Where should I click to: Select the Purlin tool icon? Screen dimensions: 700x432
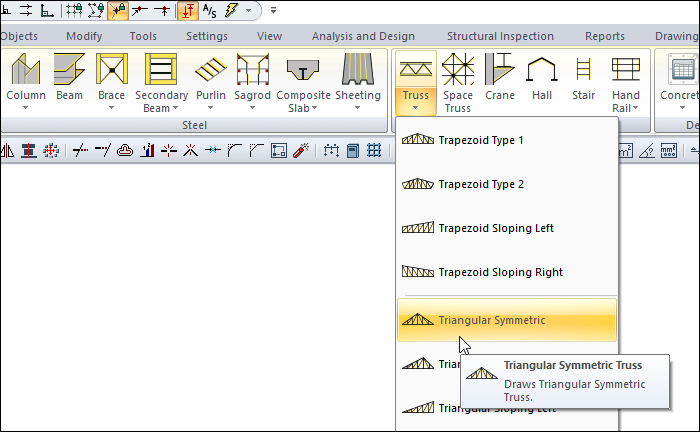tap(211, 70)
